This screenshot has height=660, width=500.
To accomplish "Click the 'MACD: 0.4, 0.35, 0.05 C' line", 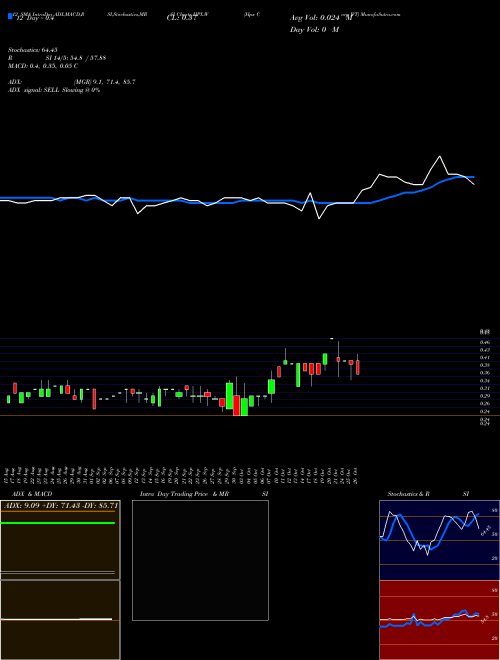I will tap(43, 66).
